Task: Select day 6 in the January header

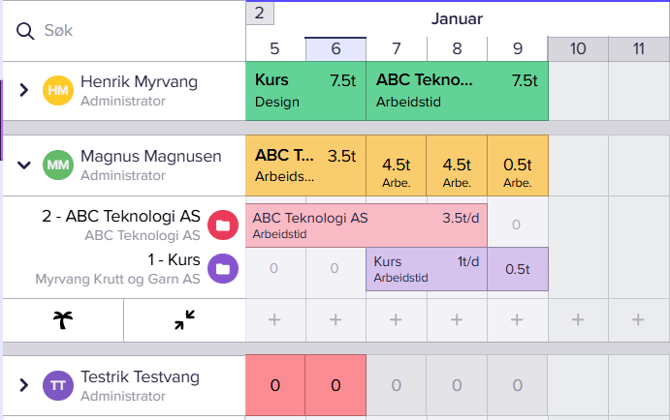Action: tap(335, 49)
